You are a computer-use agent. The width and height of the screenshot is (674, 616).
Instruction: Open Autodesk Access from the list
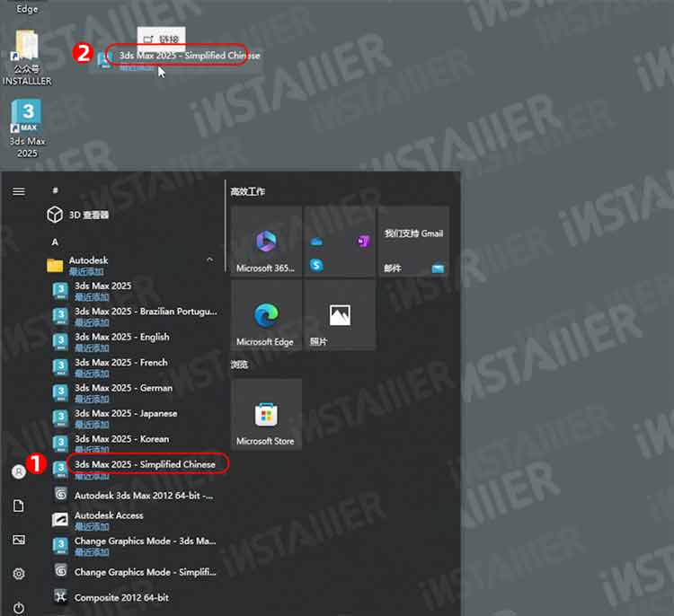[134, 520]
